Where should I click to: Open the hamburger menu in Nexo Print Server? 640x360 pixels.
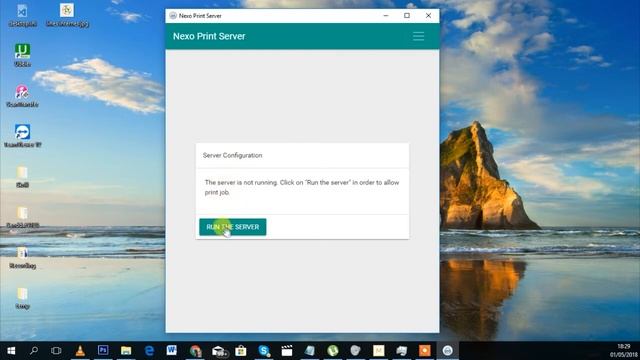pos(418,36)
